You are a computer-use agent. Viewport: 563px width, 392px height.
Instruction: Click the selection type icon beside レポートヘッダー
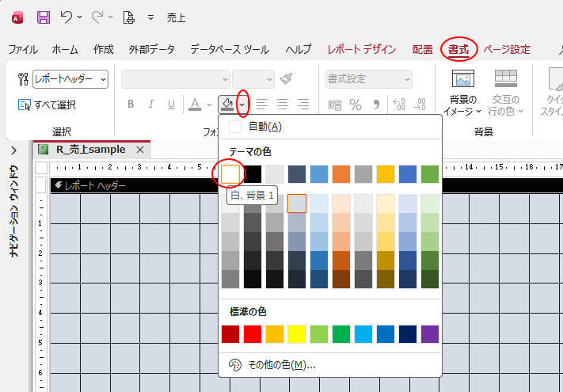point(24,79)
